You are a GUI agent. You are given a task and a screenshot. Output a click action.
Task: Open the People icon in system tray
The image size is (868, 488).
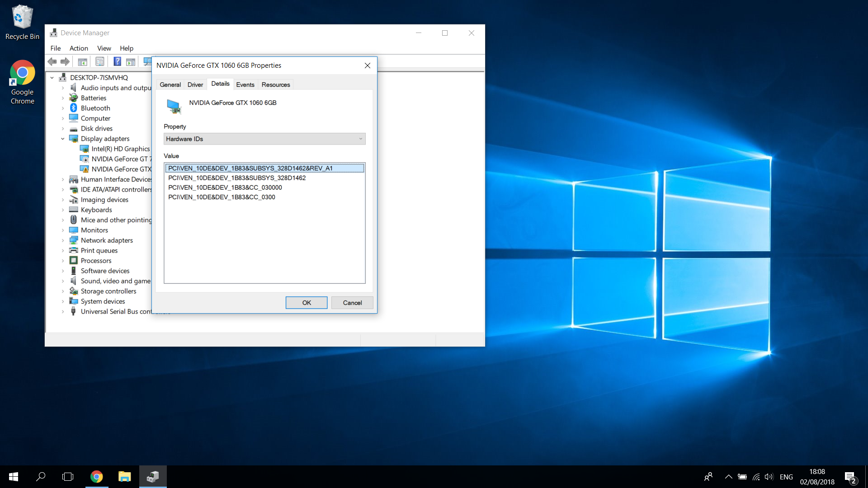pos(708,477)
